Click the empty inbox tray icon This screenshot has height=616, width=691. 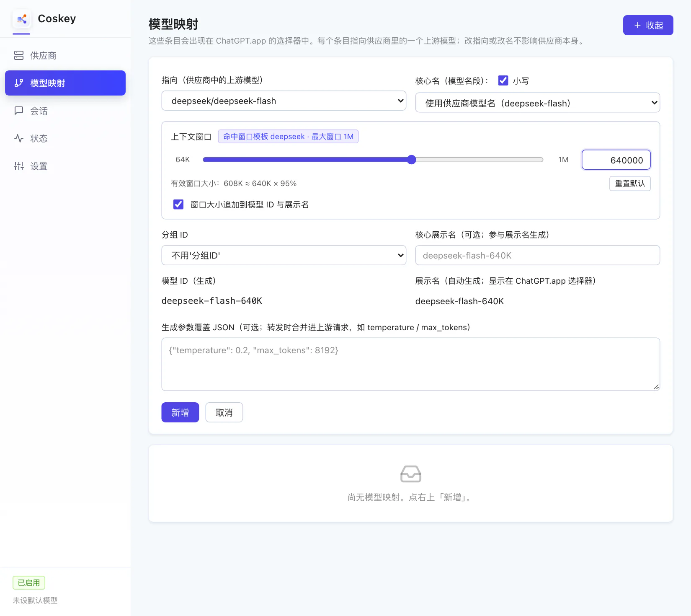tap(411, 474)
